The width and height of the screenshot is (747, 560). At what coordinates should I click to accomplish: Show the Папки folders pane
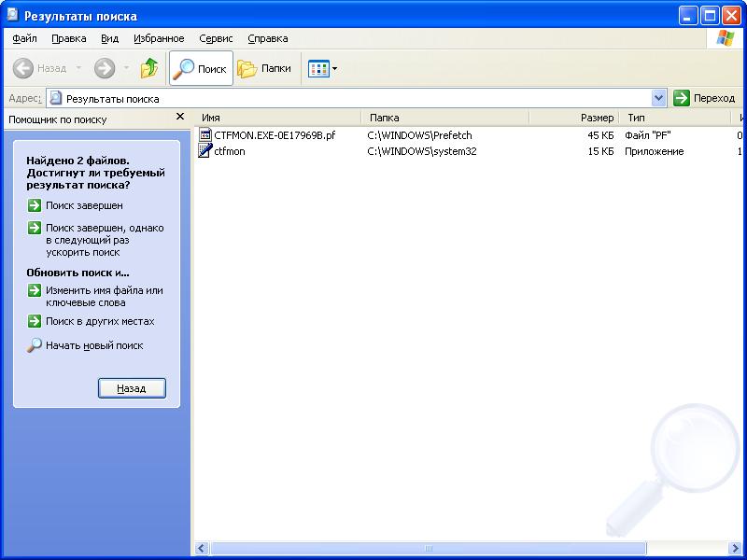264,68
